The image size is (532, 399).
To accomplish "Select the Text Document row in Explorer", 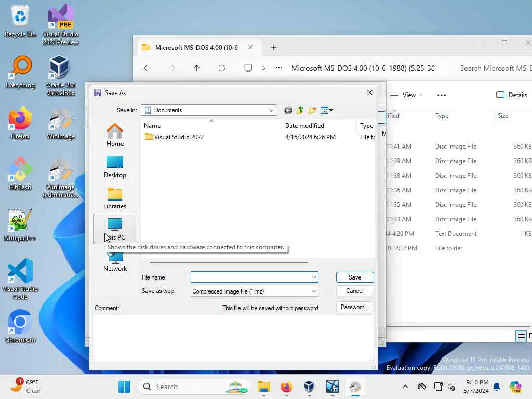I will point(459,234).
